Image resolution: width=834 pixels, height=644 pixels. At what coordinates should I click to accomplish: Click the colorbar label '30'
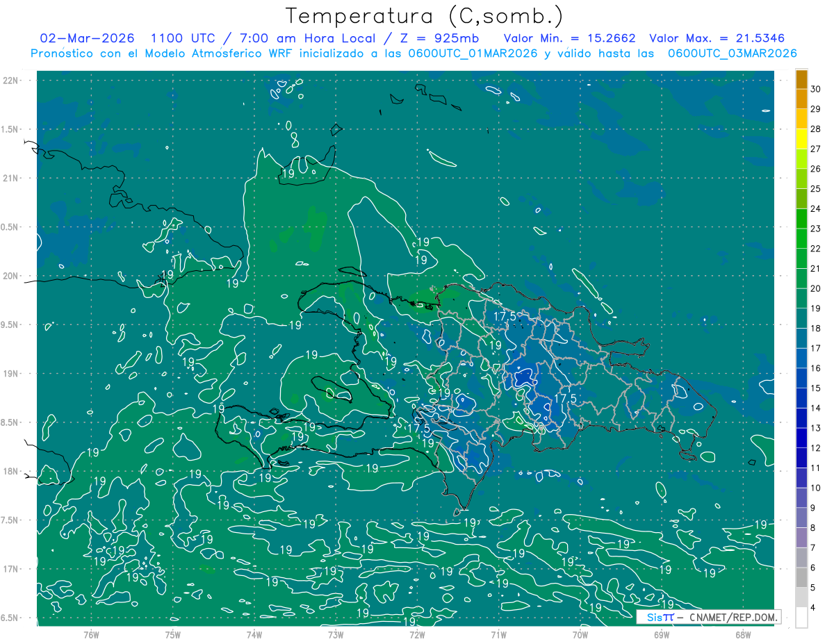pos(815,90)
